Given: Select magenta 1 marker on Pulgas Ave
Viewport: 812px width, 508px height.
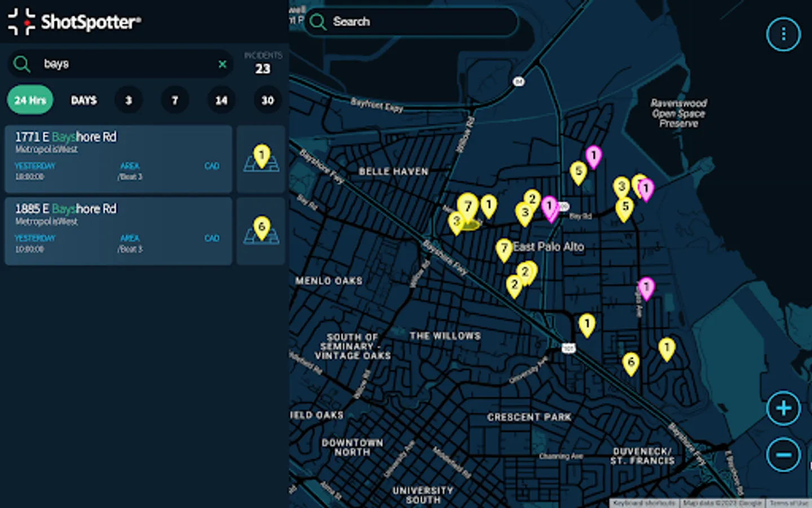Looking at the screenshot, I should click(x=646, y=289).
